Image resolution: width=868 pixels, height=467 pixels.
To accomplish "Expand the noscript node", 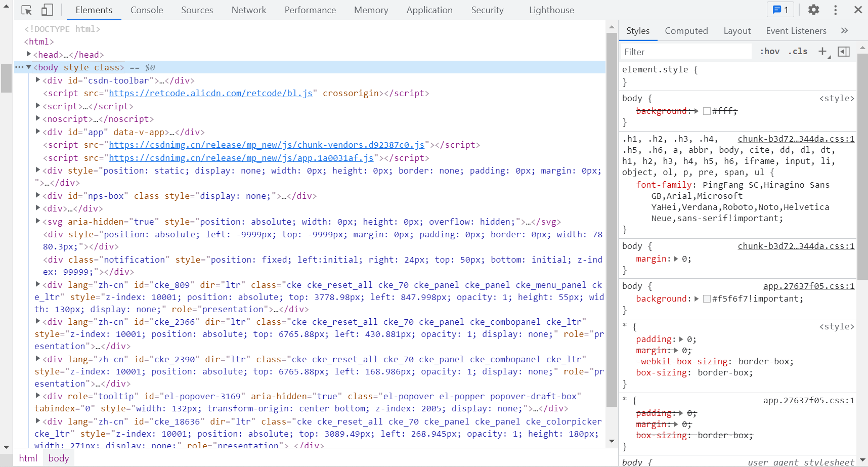I will [37, 118].
